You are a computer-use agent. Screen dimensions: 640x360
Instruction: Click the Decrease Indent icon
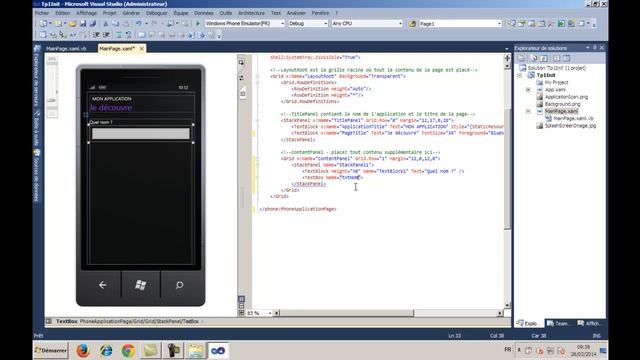point(96,35)
